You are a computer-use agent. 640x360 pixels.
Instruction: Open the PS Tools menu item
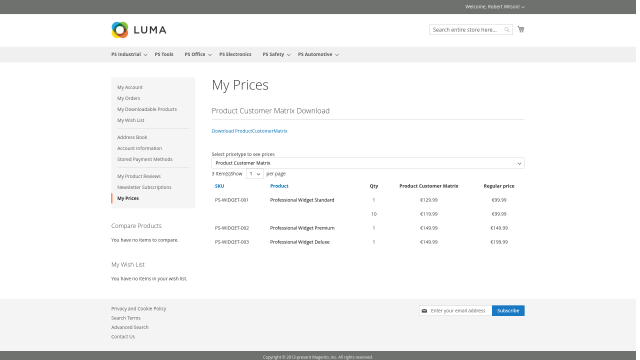[164, 54]
